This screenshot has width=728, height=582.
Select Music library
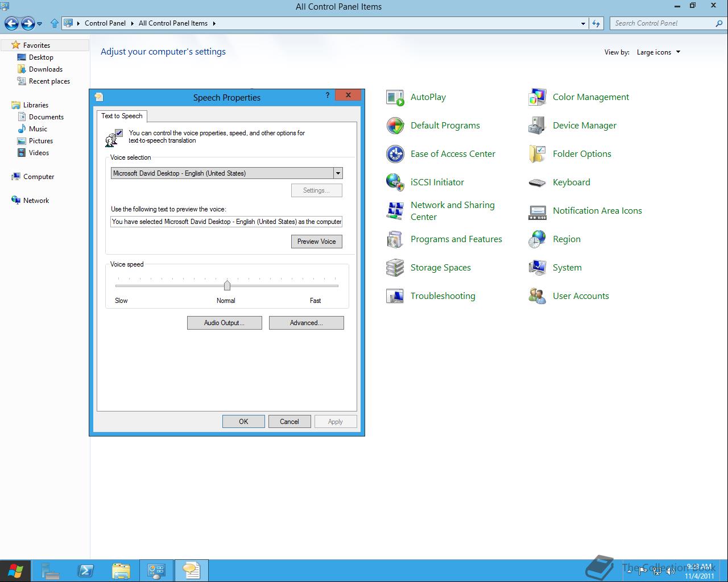click(x=38, y=128)
